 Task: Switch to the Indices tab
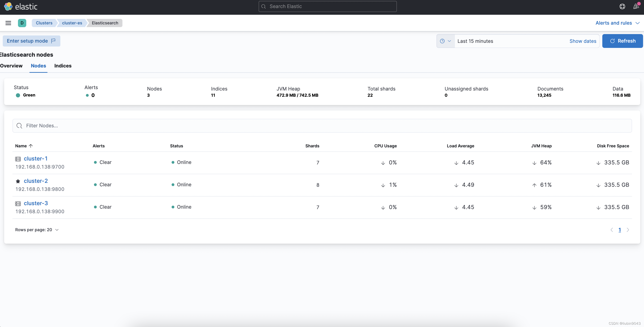[x=63, y=66]
